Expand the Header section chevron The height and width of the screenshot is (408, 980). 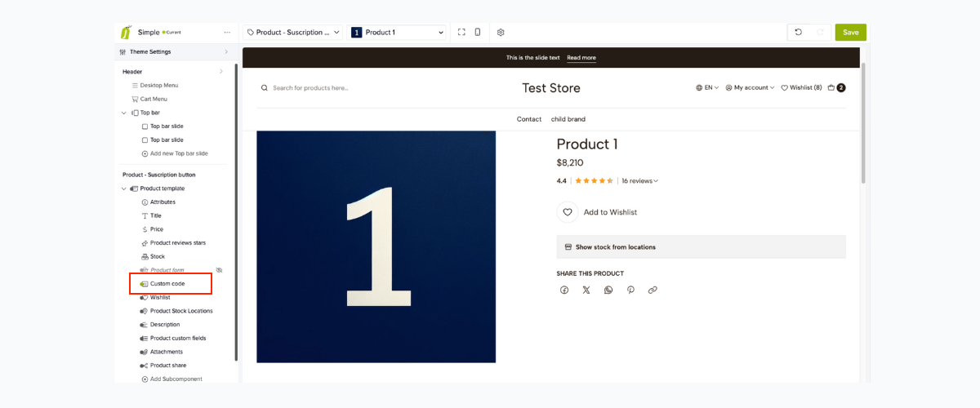pos(220,72)
